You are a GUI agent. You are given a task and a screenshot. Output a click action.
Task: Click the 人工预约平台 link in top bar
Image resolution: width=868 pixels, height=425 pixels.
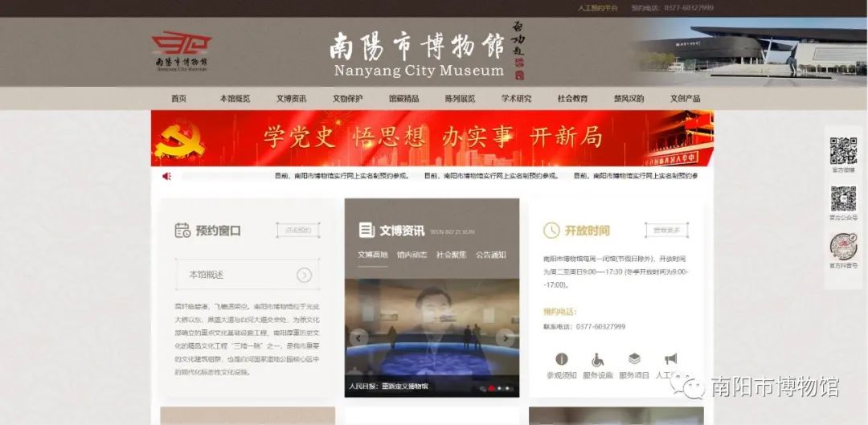tap(597, 8)
